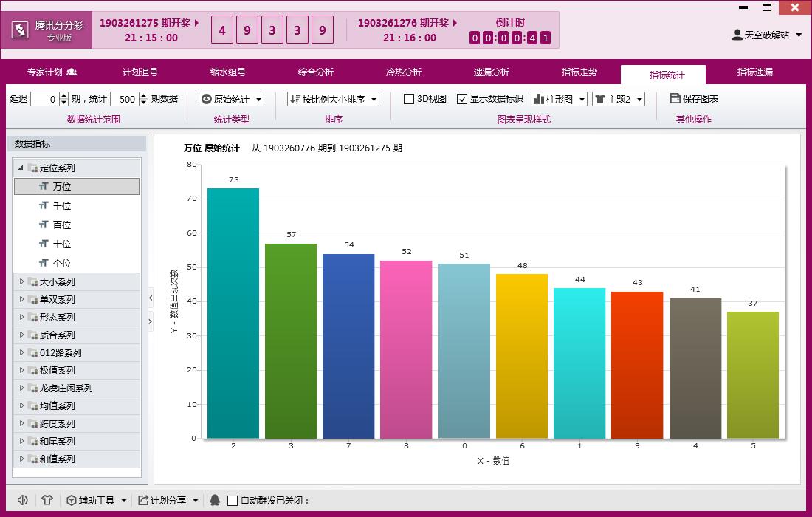This screenshot has height=517, width=812.
Task: Open the 柱形图 chart type dropdown
Action: pos(559,99)
